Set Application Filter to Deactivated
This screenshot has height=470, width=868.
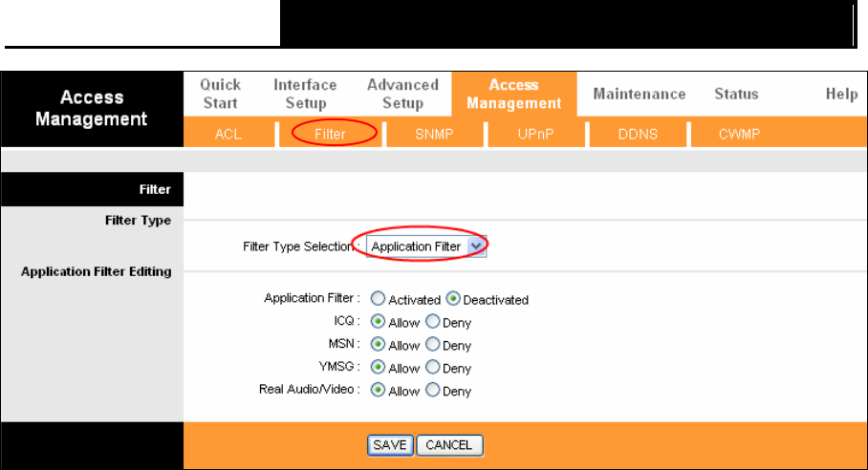[453, 299]
